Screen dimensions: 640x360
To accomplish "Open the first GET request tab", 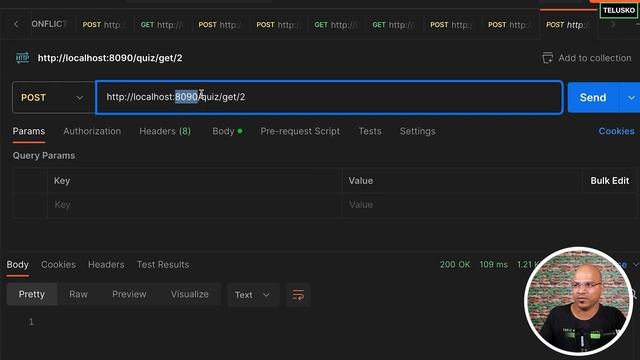I will (x=161, y=24).
